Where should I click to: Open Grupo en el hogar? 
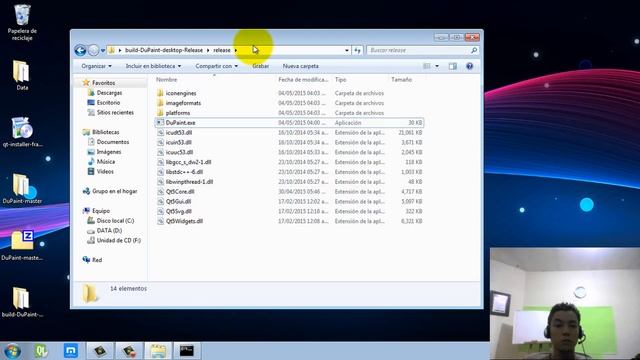pyautogui.click(x=114, y=191)
